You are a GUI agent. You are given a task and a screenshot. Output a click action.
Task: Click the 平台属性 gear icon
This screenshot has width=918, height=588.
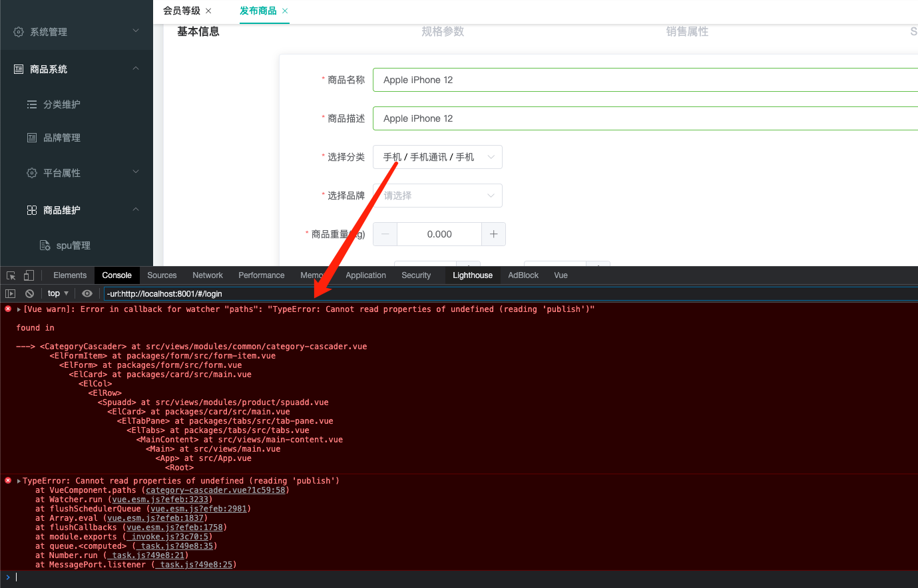point(32,173)
